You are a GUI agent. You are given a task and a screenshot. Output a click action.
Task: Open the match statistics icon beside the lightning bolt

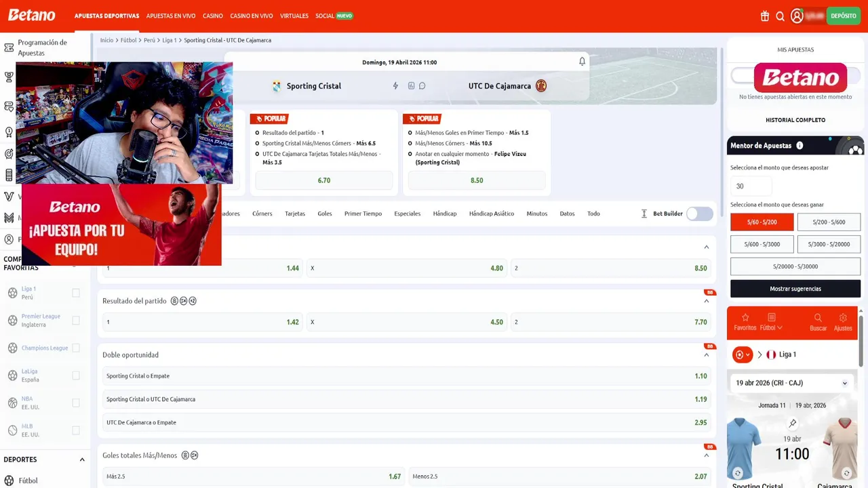(411, 86)
